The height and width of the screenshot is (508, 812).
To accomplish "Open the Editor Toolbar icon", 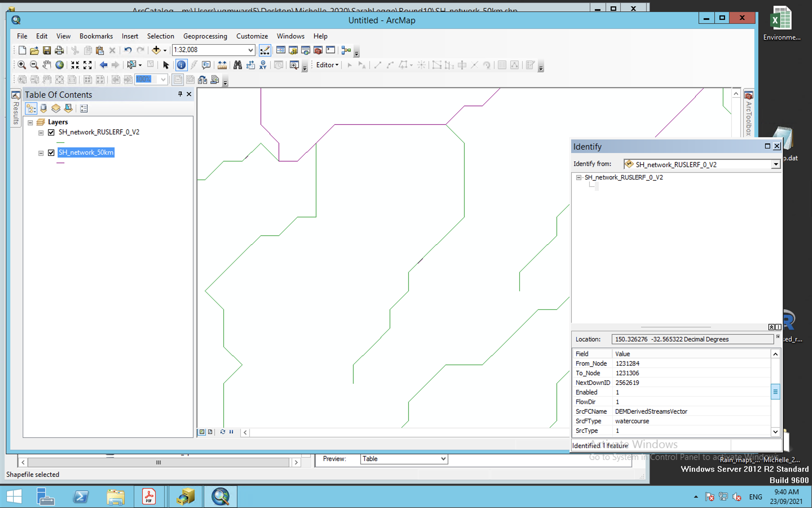I will [x=265, y=51].
